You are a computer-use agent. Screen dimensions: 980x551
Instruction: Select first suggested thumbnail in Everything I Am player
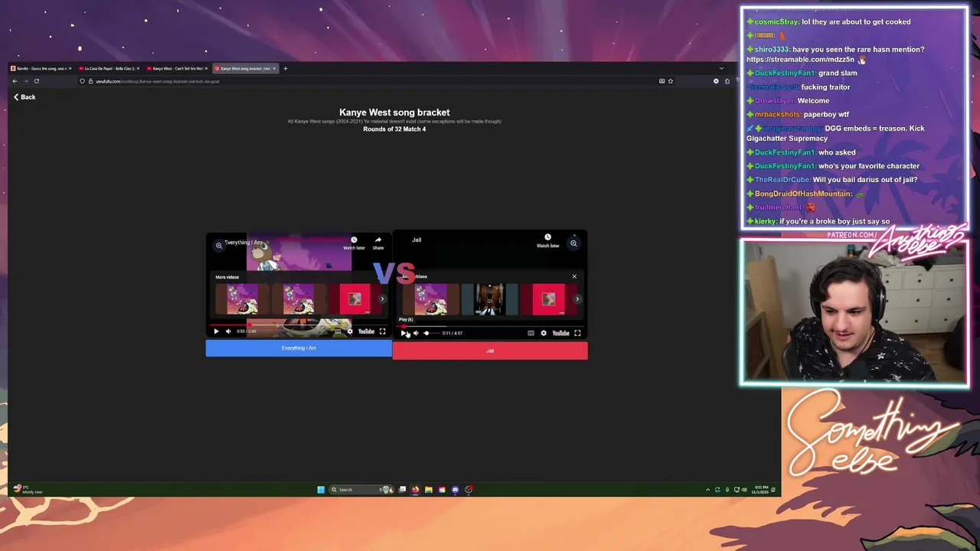pyautogui.click(x=242, y=299)
